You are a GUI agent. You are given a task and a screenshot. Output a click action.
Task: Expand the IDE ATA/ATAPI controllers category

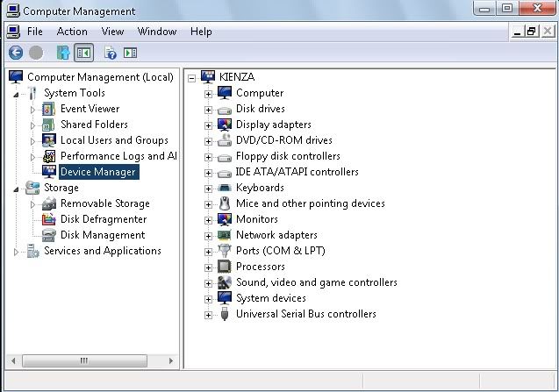(208, 173)
